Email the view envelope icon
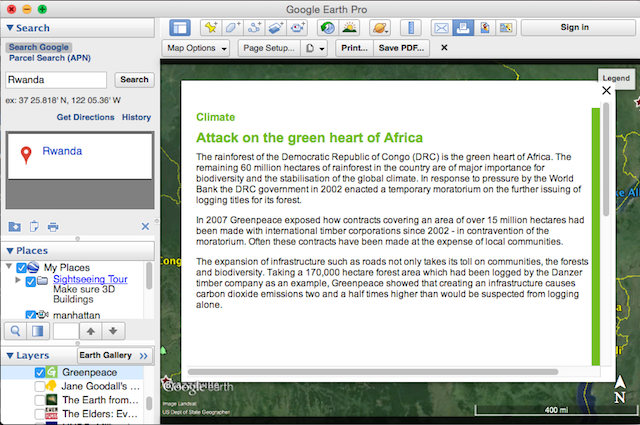Screen dimensions: 640x425 coord(441,28)
